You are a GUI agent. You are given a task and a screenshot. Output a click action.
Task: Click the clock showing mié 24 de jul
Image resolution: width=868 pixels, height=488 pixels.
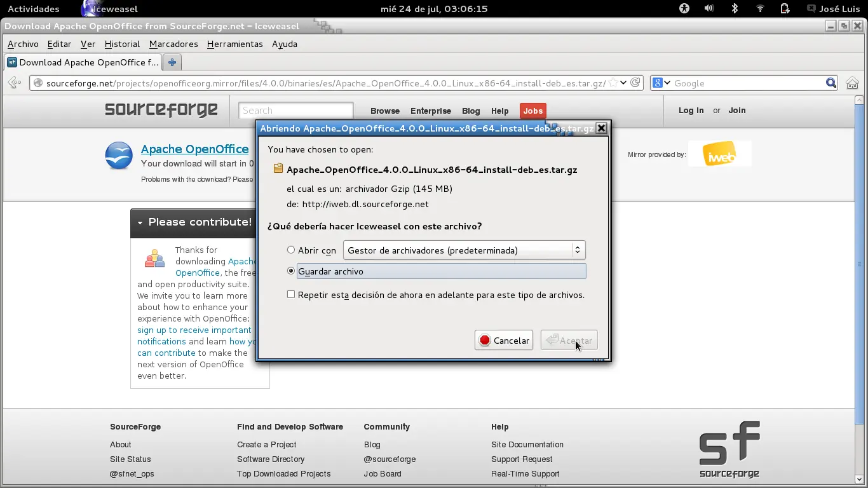(434, 8)
